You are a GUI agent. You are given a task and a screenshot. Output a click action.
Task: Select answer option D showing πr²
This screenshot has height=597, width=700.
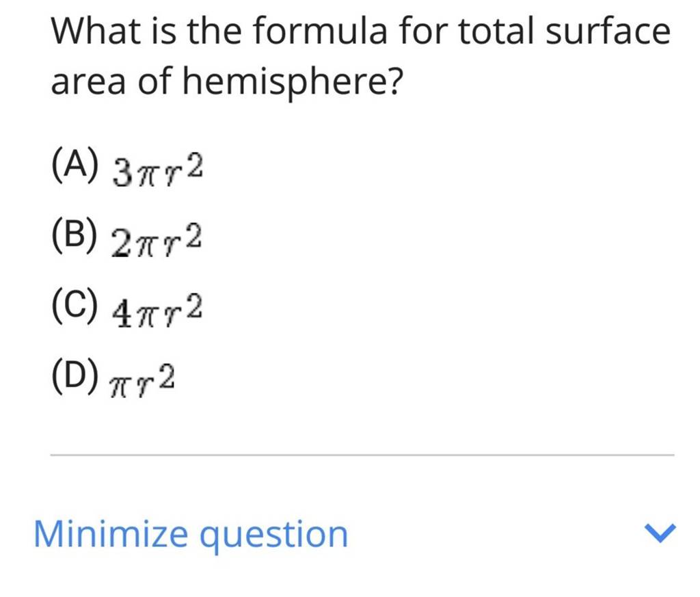(x=116, y=378)
